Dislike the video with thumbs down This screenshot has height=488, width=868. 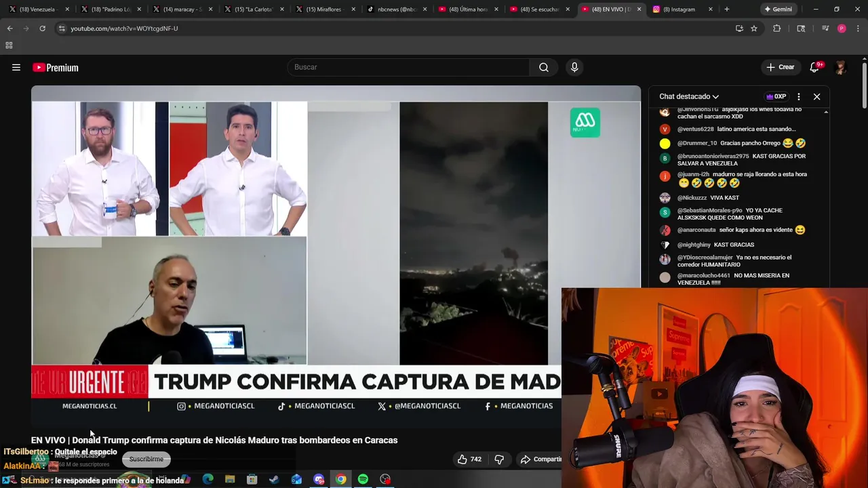(x=499, y=459)
